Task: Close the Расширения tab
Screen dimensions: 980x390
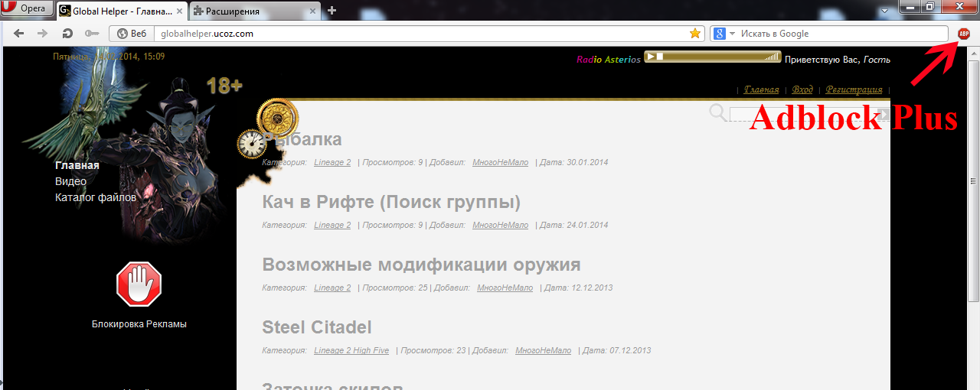Action: (x=312, y=11)
